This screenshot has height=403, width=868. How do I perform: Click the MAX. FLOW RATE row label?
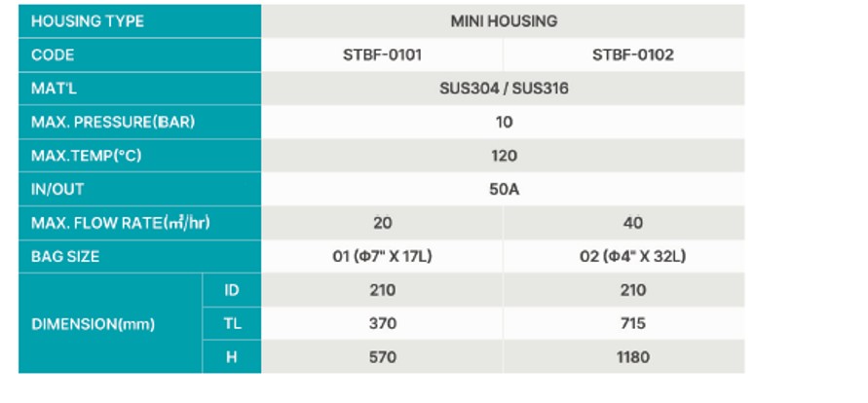point(120,223)
